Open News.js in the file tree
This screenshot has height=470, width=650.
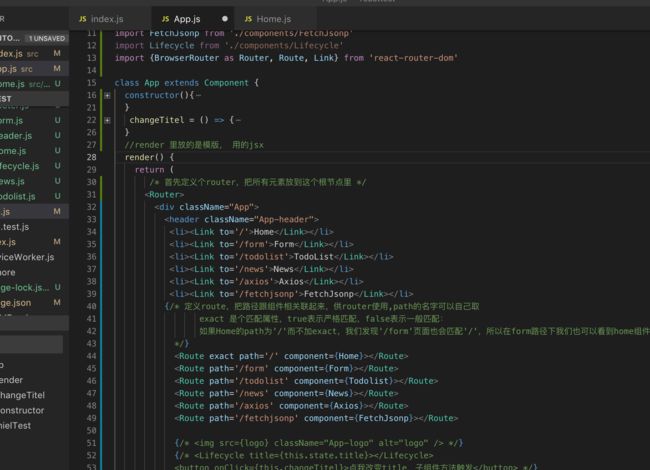(x=34, y=181)
